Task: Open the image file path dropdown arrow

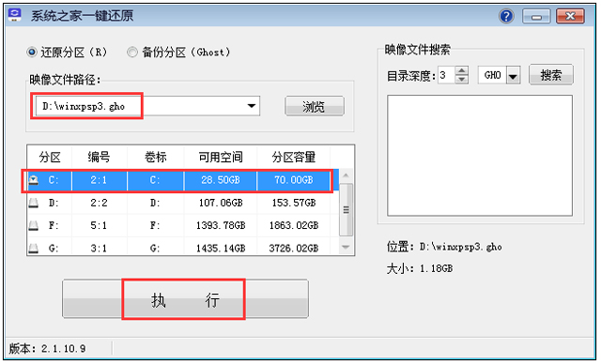Action: [252, 106]
